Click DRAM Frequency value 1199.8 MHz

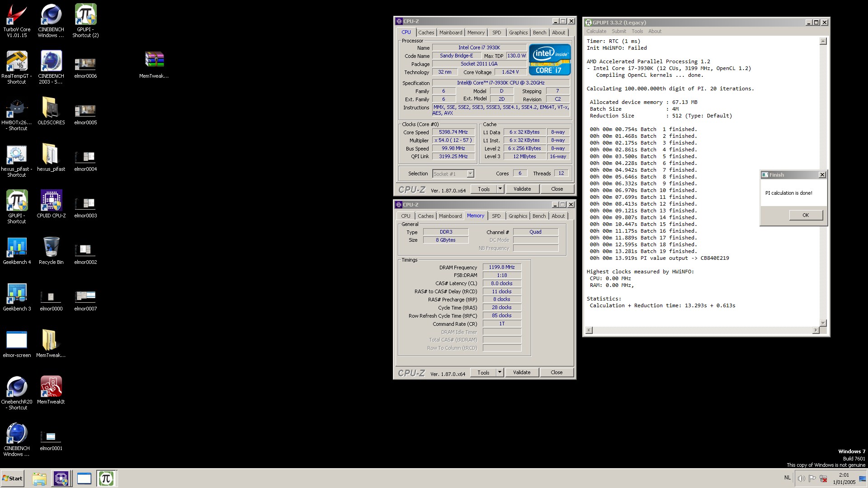(502, 267)
